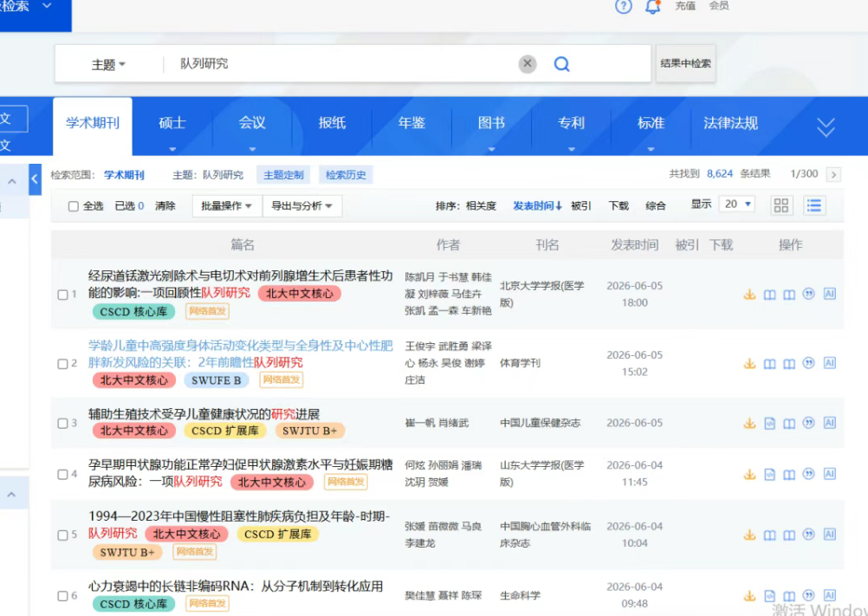Open the 充值 link at top
Viewport: 868px width, 616px height.
click(684, 5)
